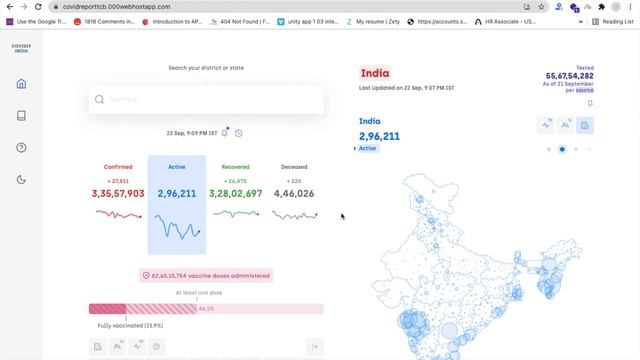Toggle 7-day average icon in table toolbar
This screenshot has width=640, height=360.
pyautogui.click(x=137, y=347)
